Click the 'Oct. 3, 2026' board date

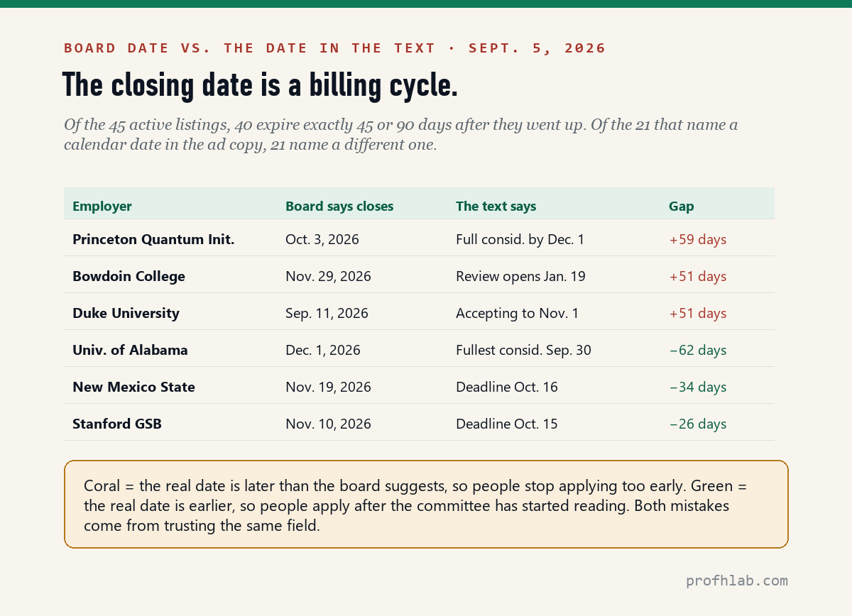(322, 239)
